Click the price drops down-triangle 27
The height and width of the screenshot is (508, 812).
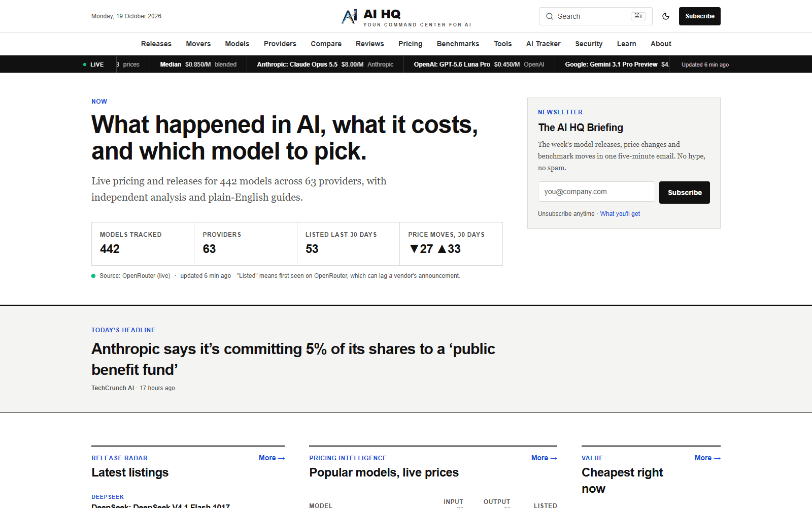click(x=421, y=249)
